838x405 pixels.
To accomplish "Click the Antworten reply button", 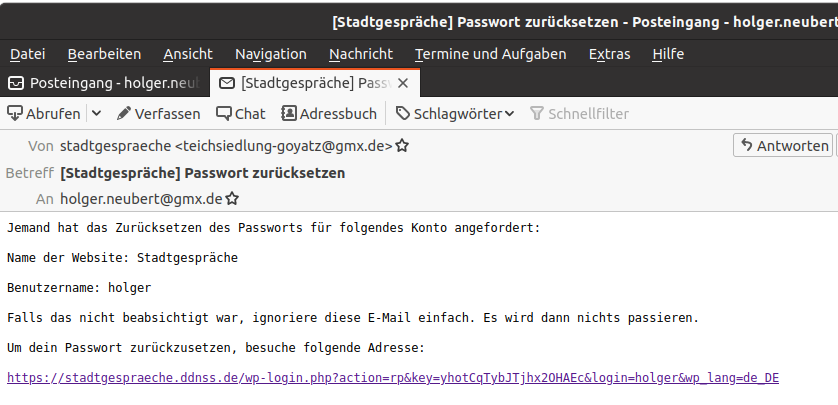I will pos(784,146).
